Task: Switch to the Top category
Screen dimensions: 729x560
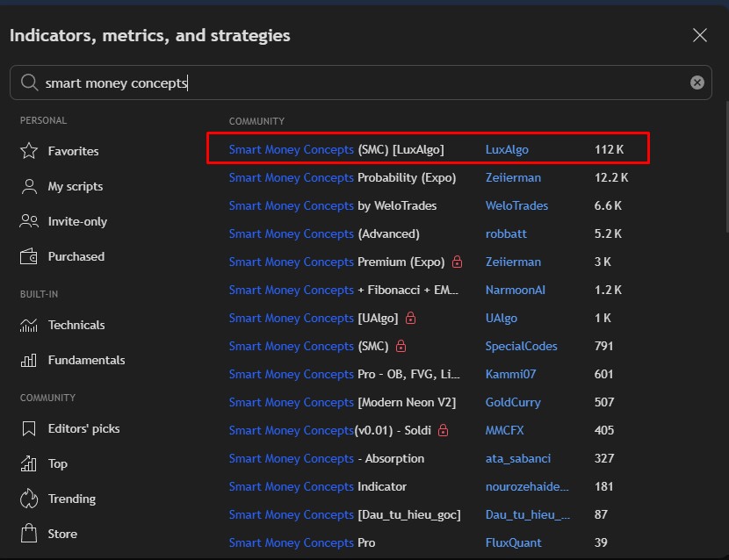Action: pos(57,463)
